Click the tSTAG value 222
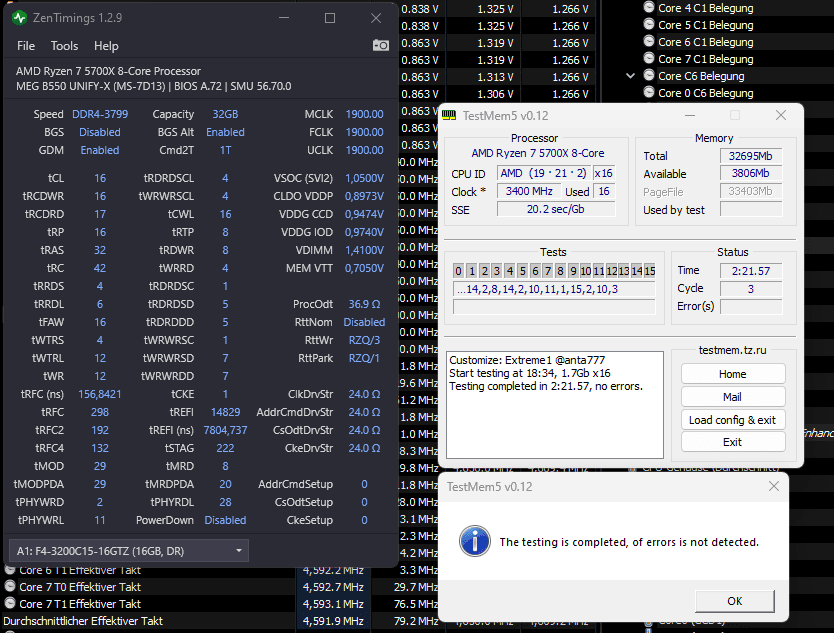 click(226, 448)
